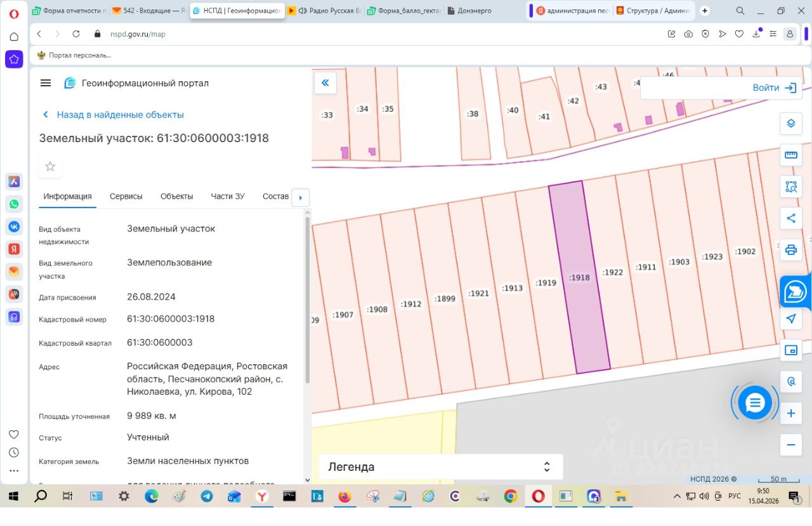The width and height of the screenshot is (812, 526).
Task: Click the status value Учтенный
Action: click(148, 437)
